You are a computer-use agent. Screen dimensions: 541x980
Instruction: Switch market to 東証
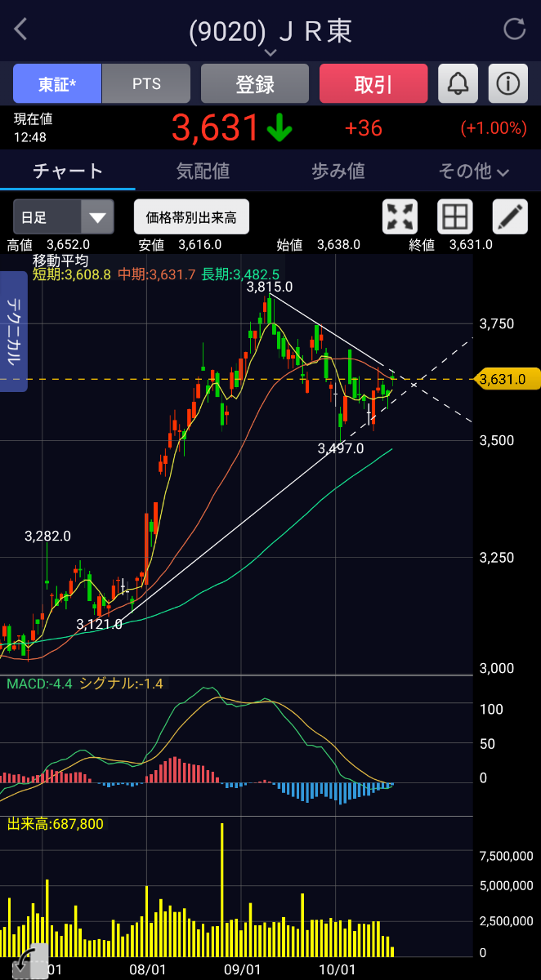tap(57, 83)
